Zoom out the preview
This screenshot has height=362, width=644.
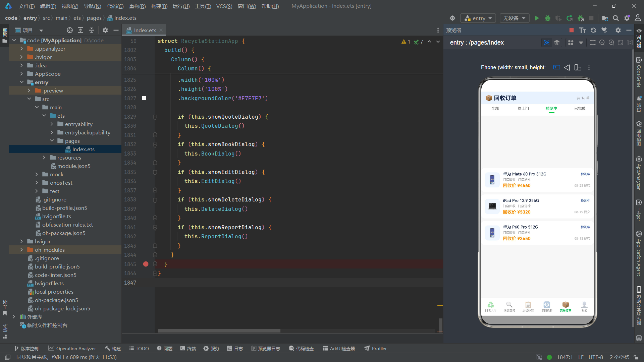pos(602,43)
